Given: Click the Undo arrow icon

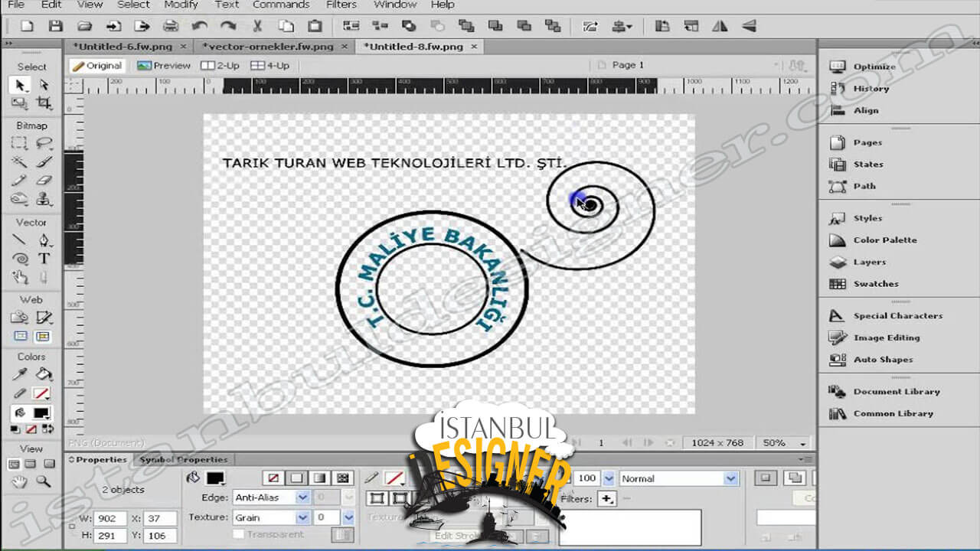Looking at the screenshot, I should coord(200,26).
